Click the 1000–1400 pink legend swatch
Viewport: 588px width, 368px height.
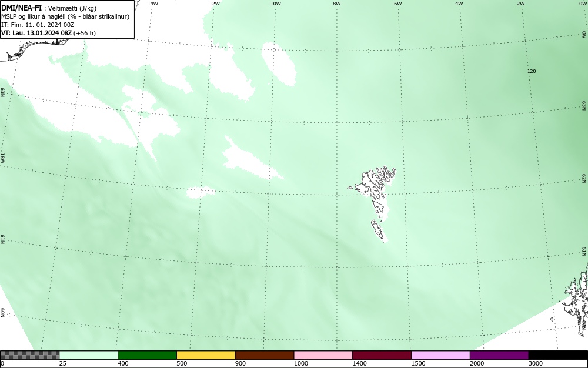coord(323,355)
